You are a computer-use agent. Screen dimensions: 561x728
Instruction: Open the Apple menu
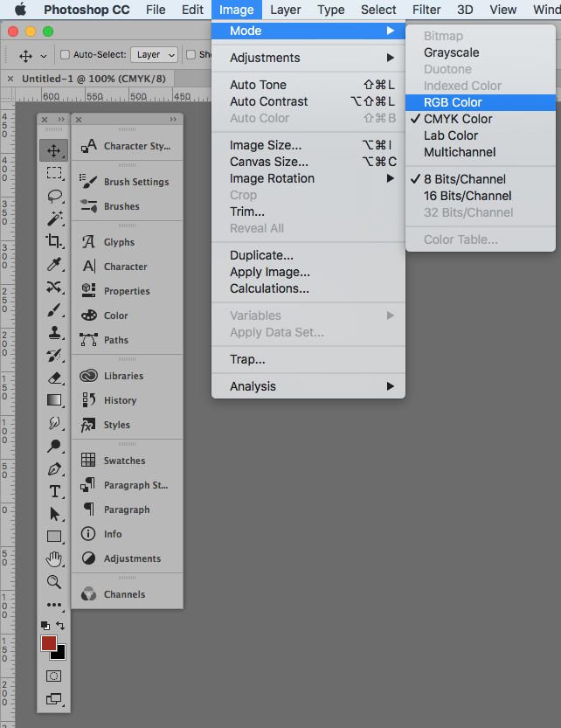[x=20, y=10]
